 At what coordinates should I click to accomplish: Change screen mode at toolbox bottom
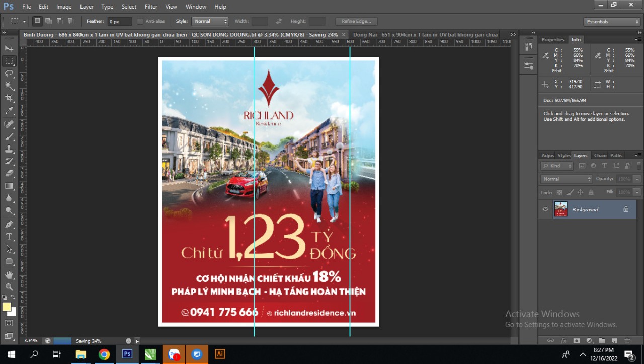9,336
